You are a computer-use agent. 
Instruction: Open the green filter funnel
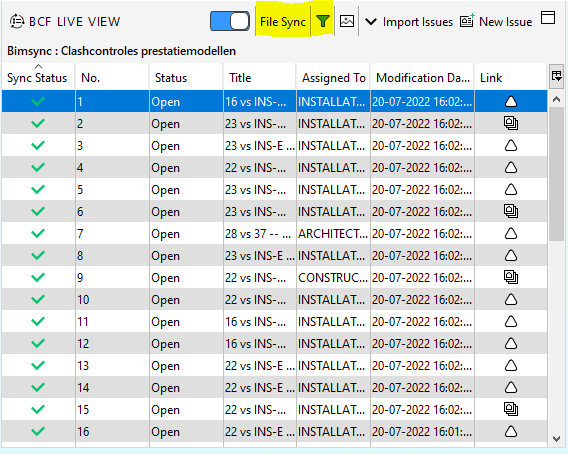(x=323, y=21)
